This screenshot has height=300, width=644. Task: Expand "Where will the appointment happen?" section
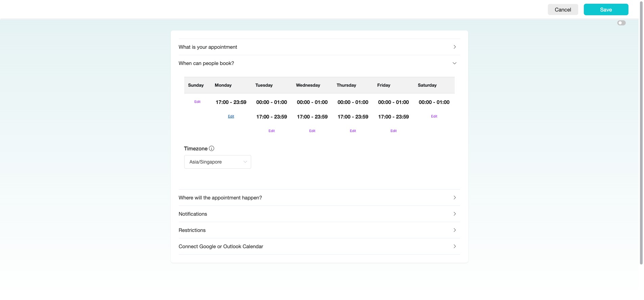[319, 198]
